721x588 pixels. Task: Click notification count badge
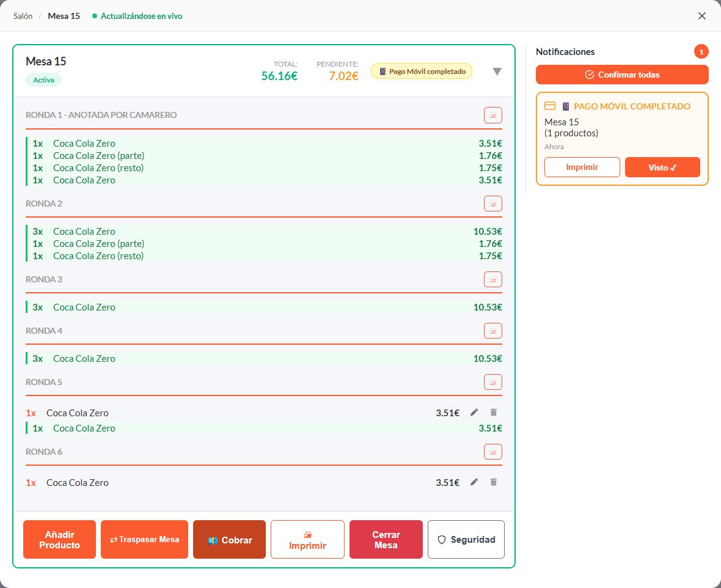point(701,51)
